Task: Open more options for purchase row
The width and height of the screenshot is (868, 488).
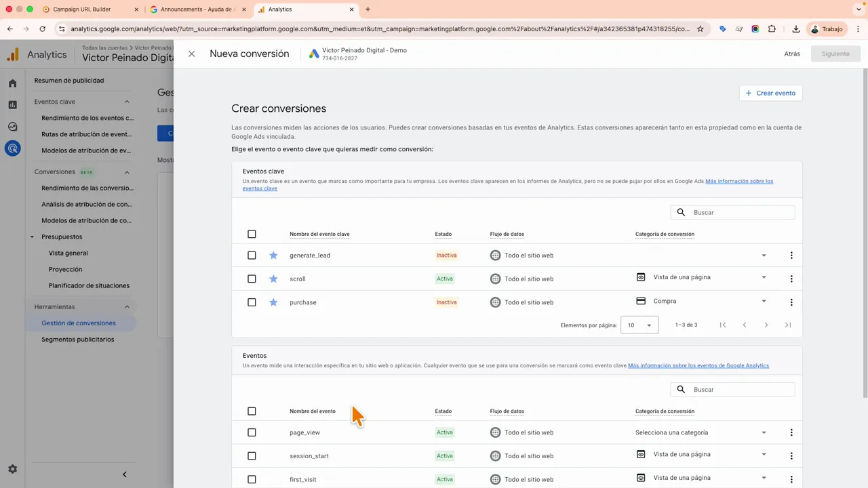Action: click(791, 302)
